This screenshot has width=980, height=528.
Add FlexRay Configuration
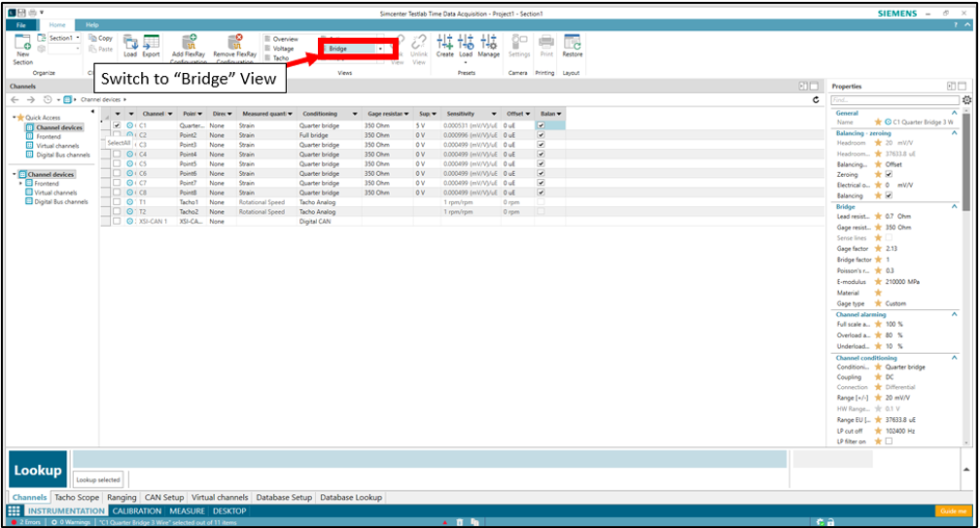pos(189,49)
